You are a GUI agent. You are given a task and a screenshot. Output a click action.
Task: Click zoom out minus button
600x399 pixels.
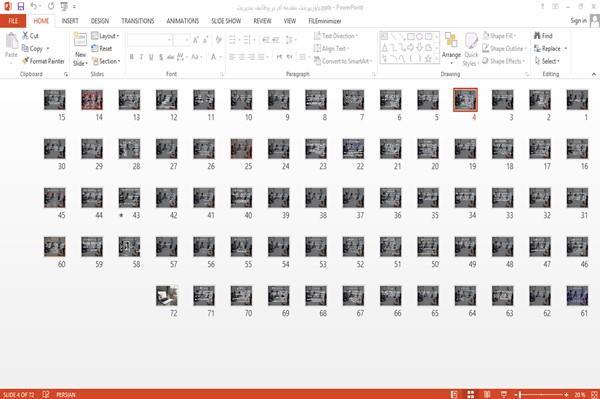[x=516, y=394]
